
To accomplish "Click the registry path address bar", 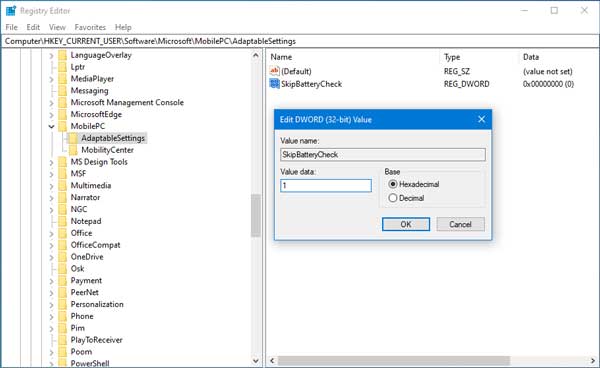I will pyautogui.click(x=300, y=41).
